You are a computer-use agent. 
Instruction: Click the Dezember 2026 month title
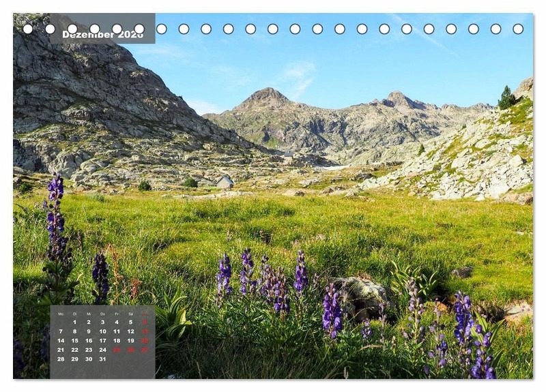pos(102,34)
